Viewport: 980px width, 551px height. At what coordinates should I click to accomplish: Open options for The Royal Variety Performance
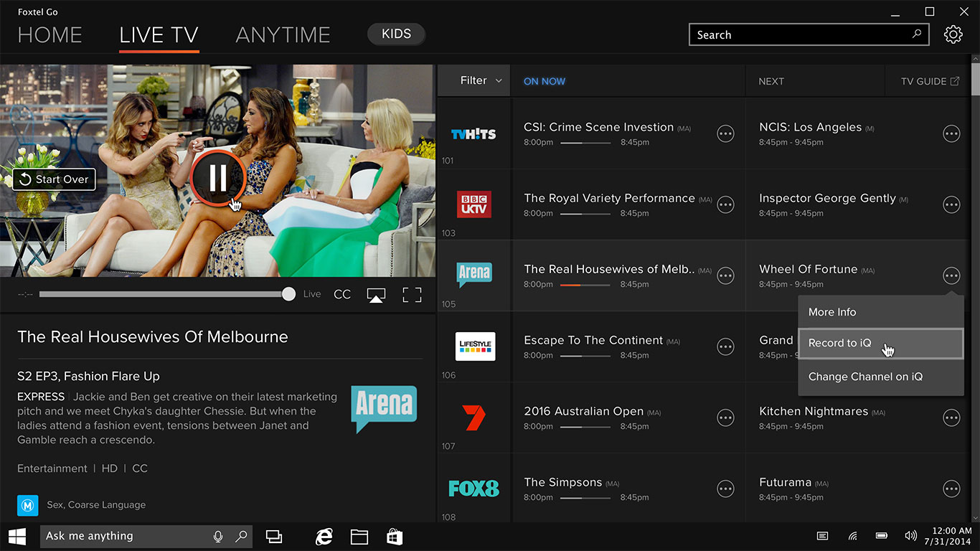[725, 204]
